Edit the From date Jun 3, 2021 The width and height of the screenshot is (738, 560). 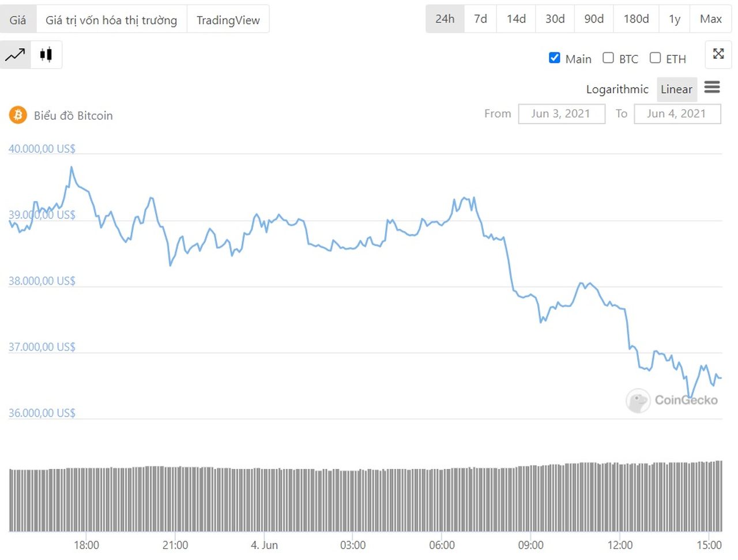(x=562, y=113)
